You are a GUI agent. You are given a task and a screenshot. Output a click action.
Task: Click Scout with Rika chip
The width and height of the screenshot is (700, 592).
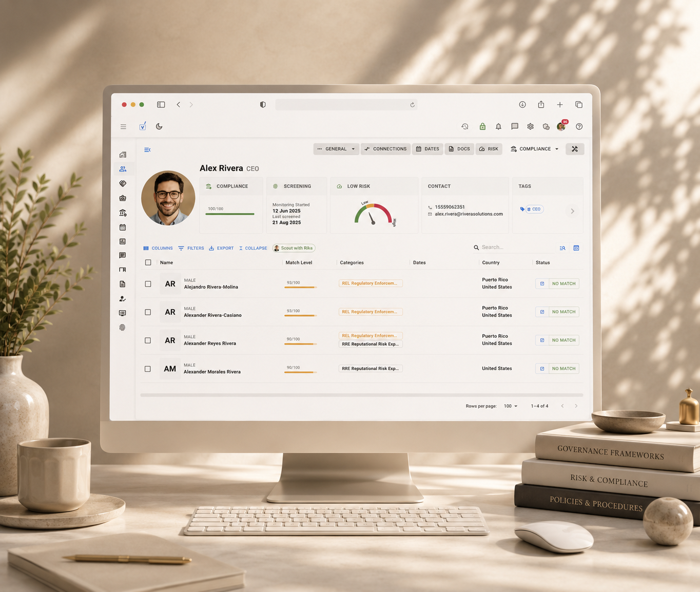point(294,248)
